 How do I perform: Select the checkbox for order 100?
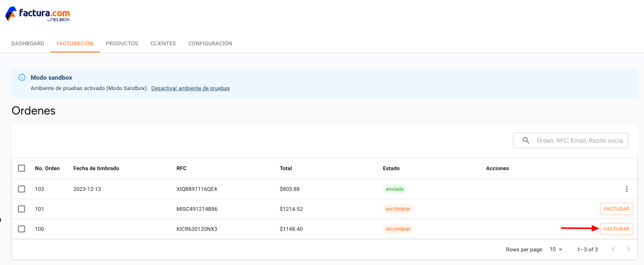[x=22, y=229]
